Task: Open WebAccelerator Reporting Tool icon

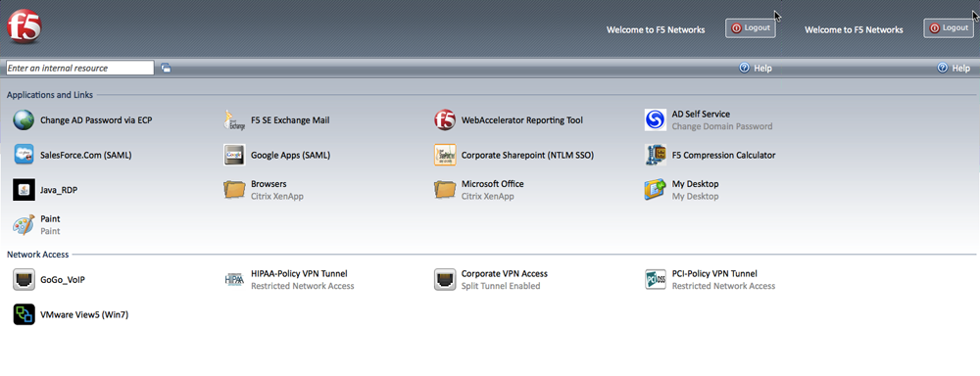Action: coord(444,119)
